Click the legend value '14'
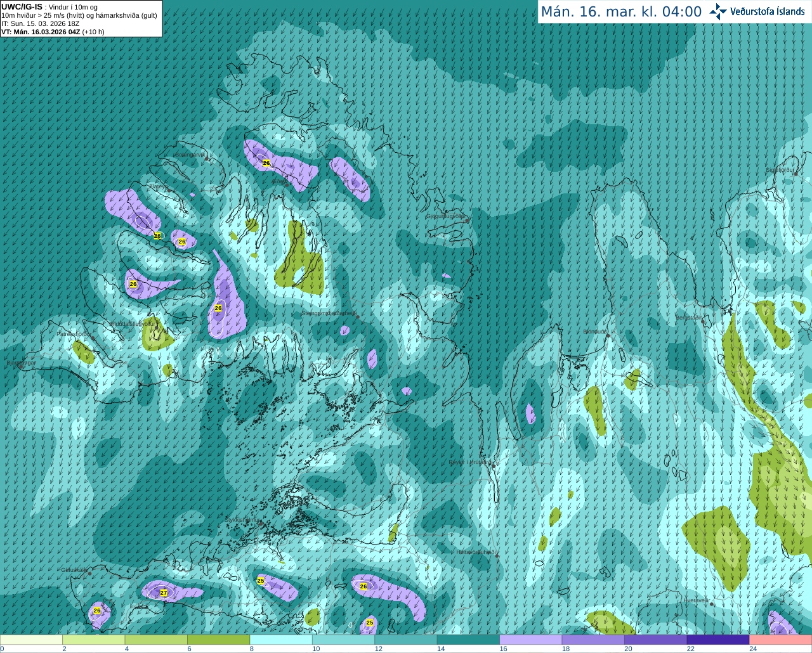The width and height of the screenshot is (812, 653). coord(441,649)
